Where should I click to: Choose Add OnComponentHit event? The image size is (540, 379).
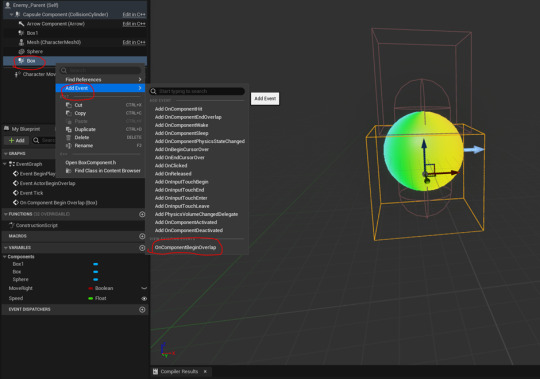[178, 109]
